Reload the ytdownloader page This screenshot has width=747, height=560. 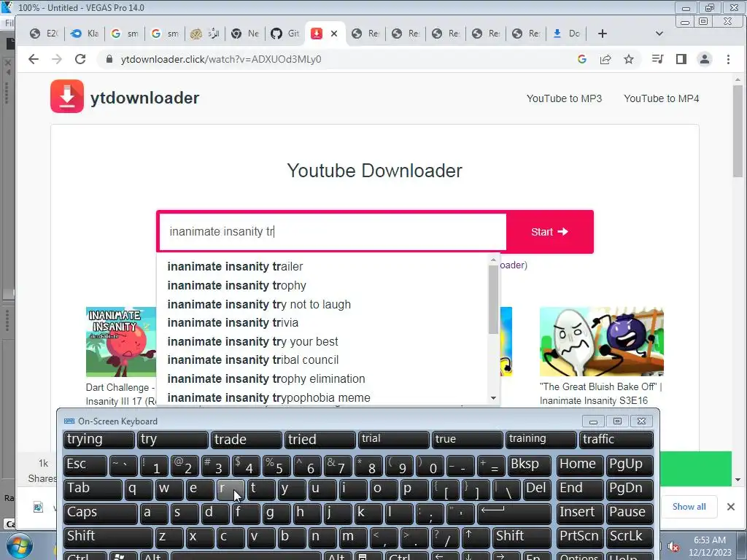point(80,59)
